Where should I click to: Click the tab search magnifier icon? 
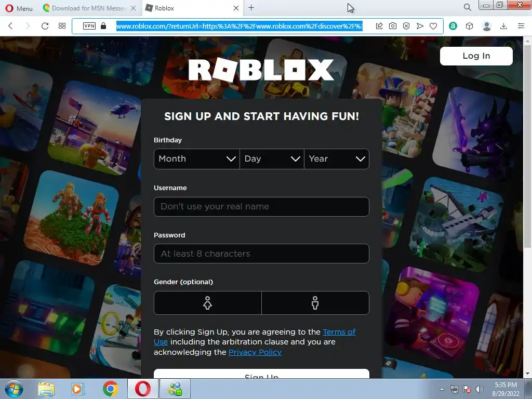pyautogui.click(x=467, y=7)
